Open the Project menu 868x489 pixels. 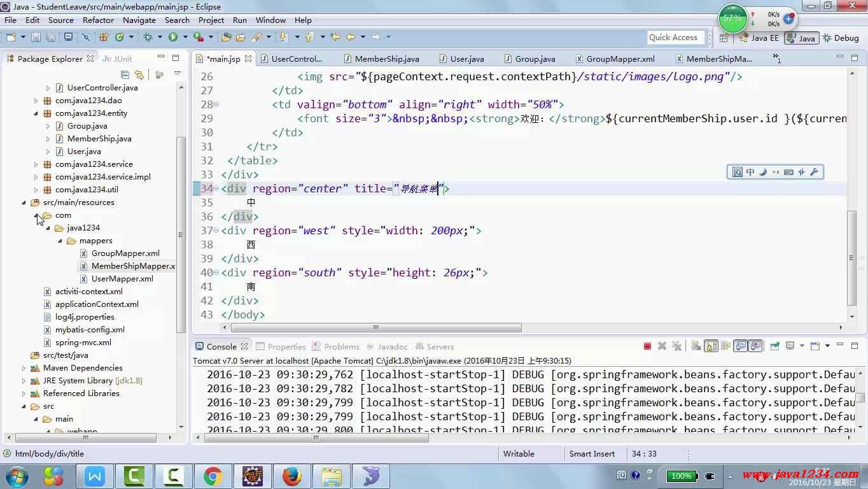(x=211, y=20)
